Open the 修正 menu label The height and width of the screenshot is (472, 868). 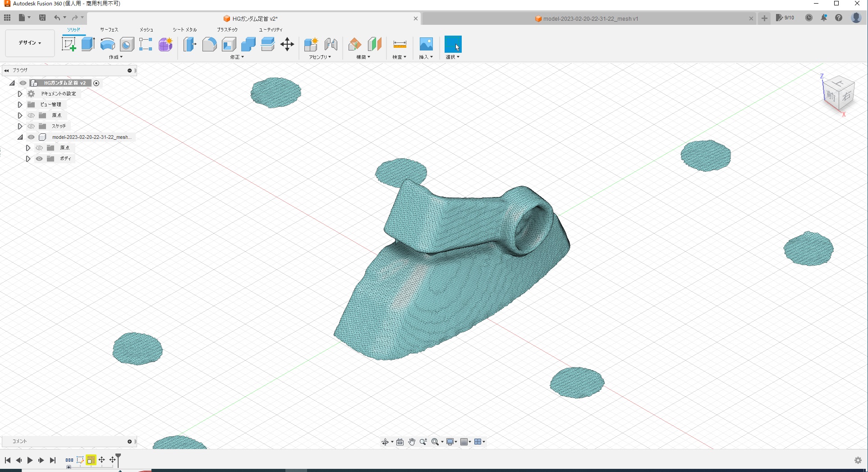(x=237, y=57)
